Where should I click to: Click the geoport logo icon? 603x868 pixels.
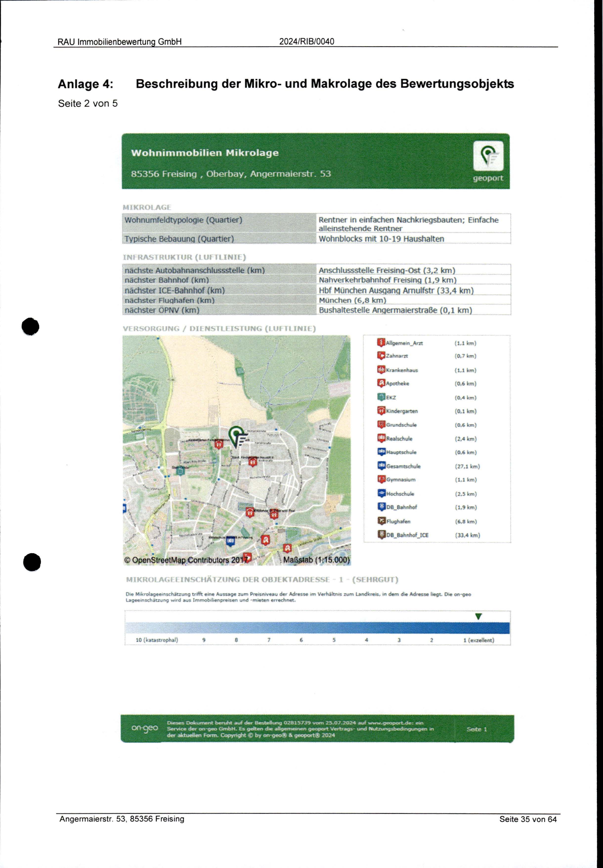488,156
